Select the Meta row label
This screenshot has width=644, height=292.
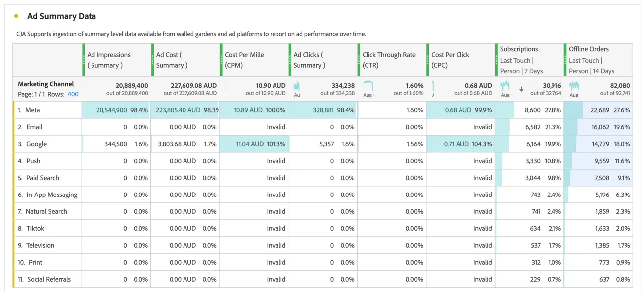click(33, 110)
